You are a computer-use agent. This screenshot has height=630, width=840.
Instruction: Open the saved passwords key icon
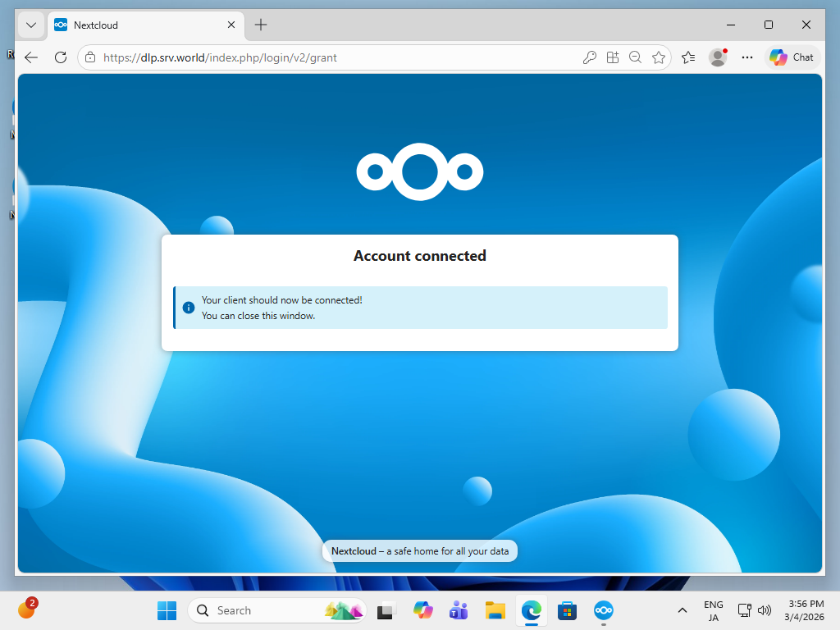click(x=589, y=57)
